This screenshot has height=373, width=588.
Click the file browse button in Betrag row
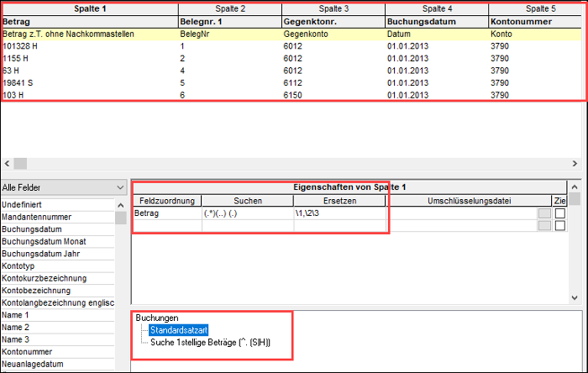pos(544,213)
